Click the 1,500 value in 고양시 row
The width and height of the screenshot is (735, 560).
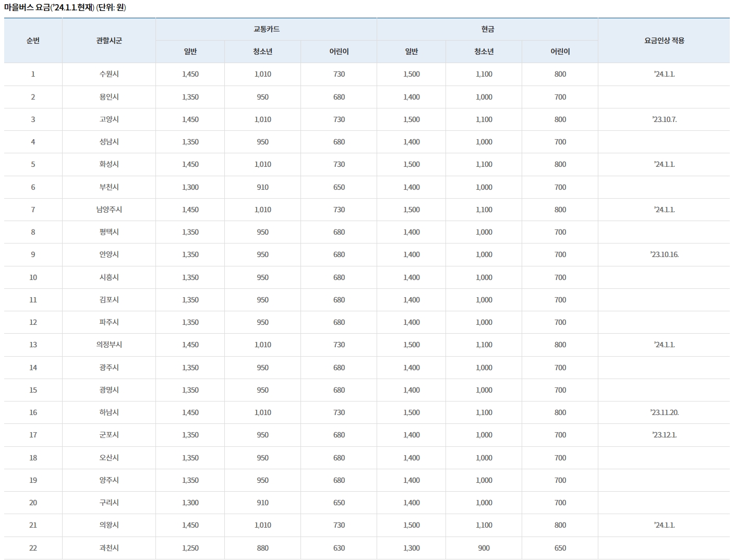coord(412,119)
